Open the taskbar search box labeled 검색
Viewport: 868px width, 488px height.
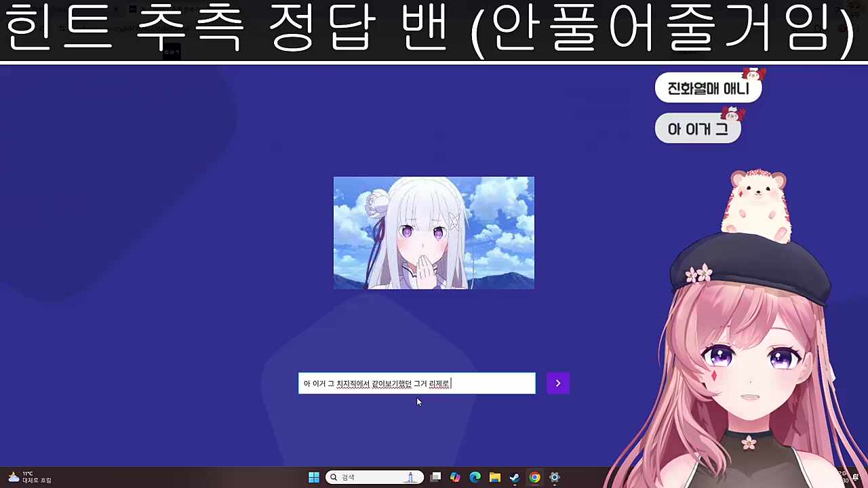tap(374, 477)
